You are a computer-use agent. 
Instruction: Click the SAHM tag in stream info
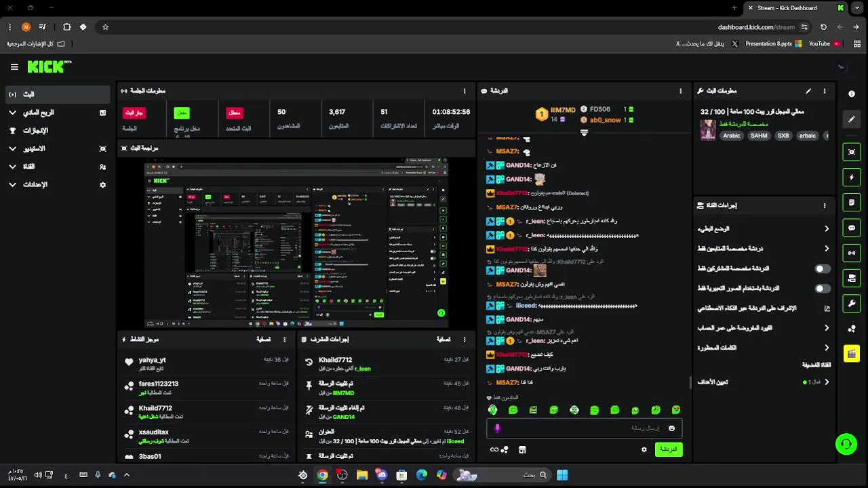pos(759,136)
